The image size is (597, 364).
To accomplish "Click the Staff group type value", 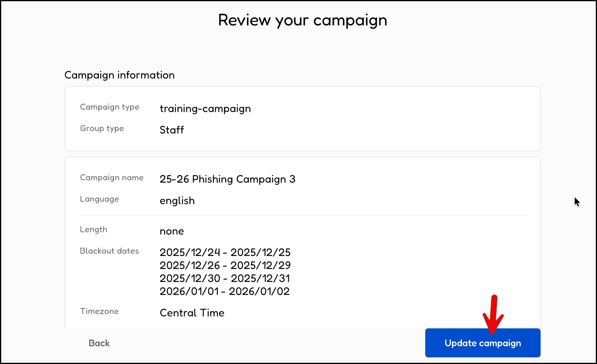I will coord(172,130).
